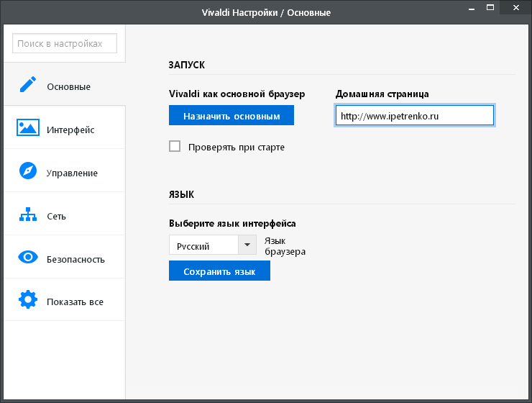Click the compass icon for Управление
The width and height of the screenshot is (532, 403).
pos(28,171)
